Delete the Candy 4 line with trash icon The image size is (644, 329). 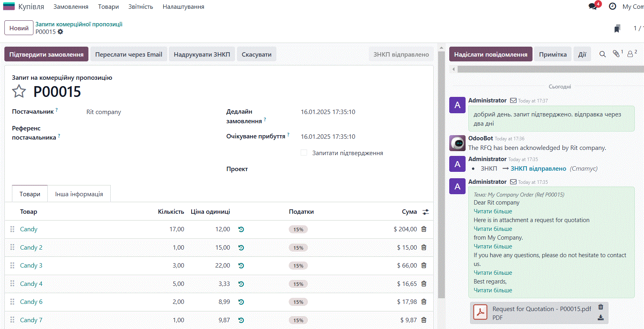pyautogui.click(x=424, y=284)
